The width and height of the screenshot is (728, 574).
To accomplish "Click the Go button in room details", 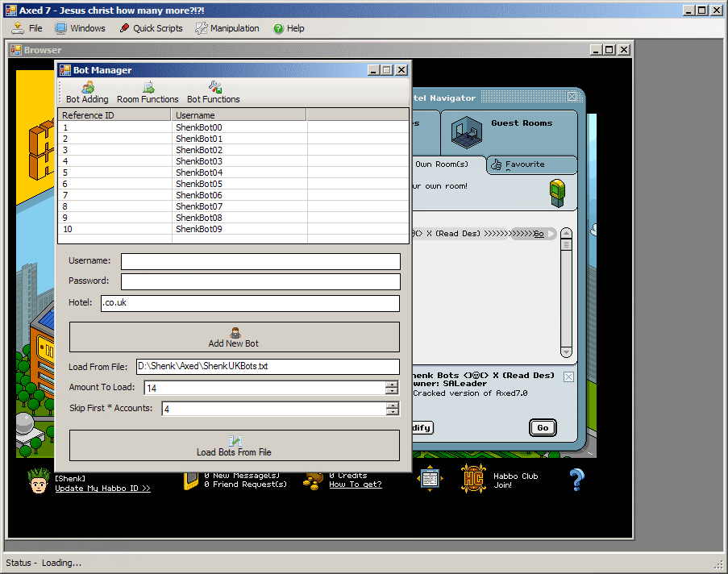I will point(543,428).
